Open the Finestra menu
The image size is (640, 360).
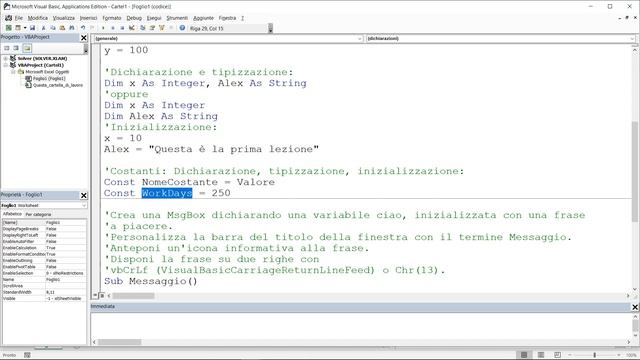click(x=227, y=18)
